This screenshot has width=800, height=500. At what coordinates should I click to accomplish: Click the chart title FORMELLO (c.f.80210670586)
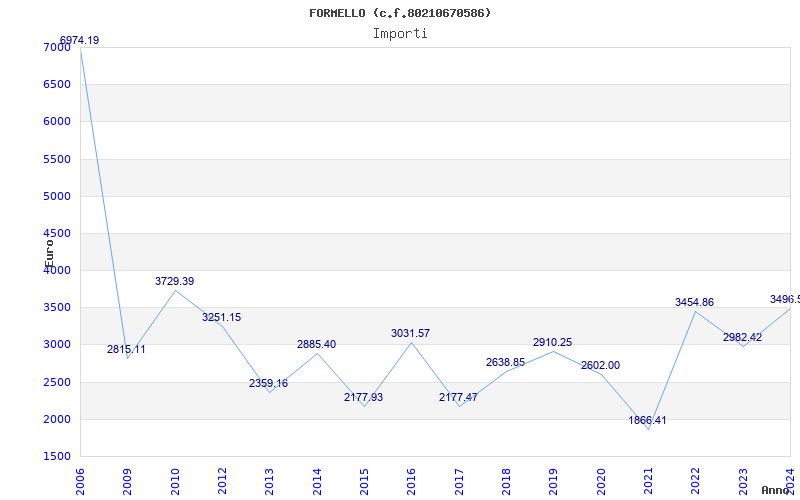pos(400,13)
